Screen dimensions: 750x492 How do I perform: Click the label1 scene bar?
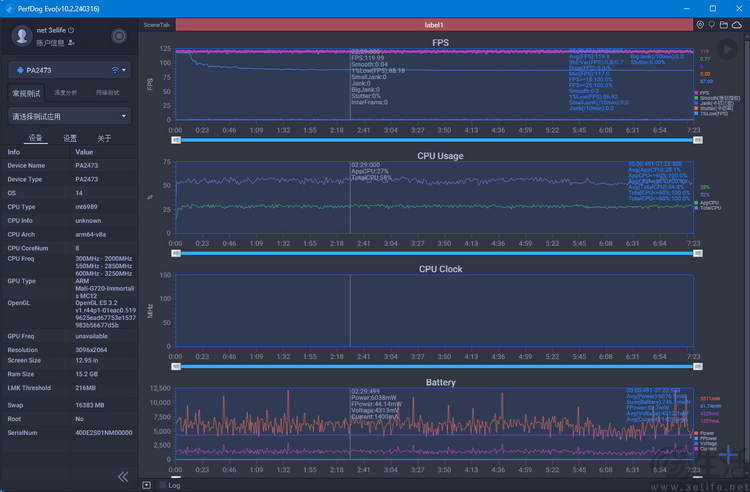pyautogui.click(x=434, y=25)
